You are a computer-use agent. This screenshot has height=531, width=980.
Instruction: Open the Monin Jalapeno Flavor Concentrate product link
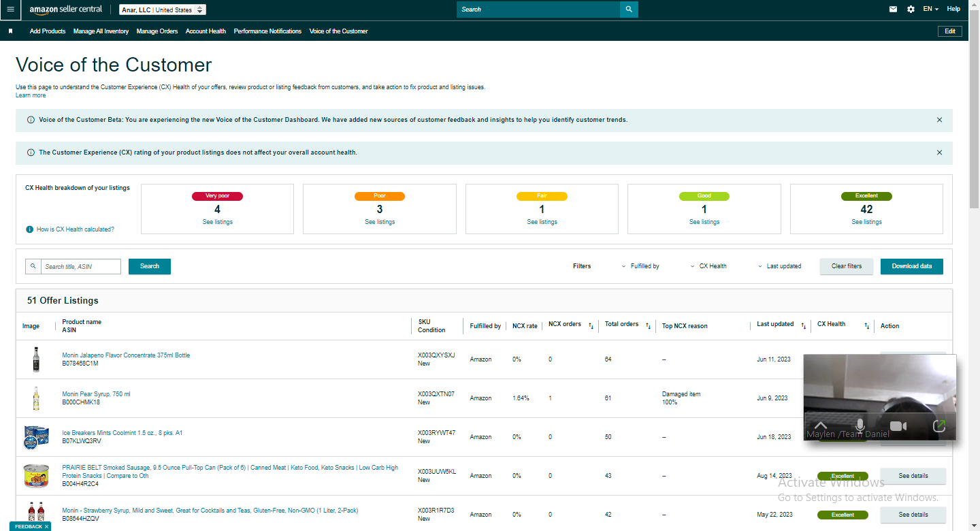126,355
